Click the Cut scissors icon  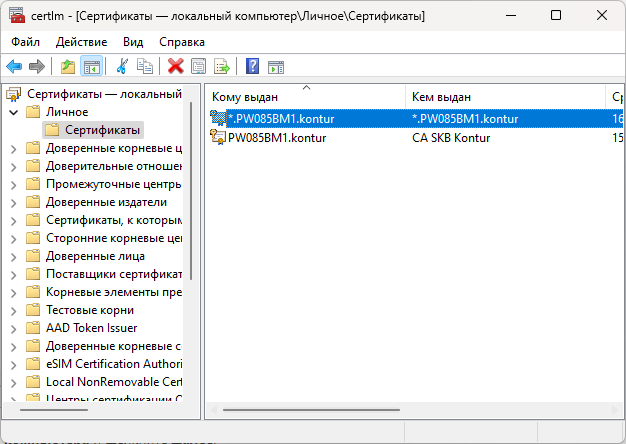(122, 67)
